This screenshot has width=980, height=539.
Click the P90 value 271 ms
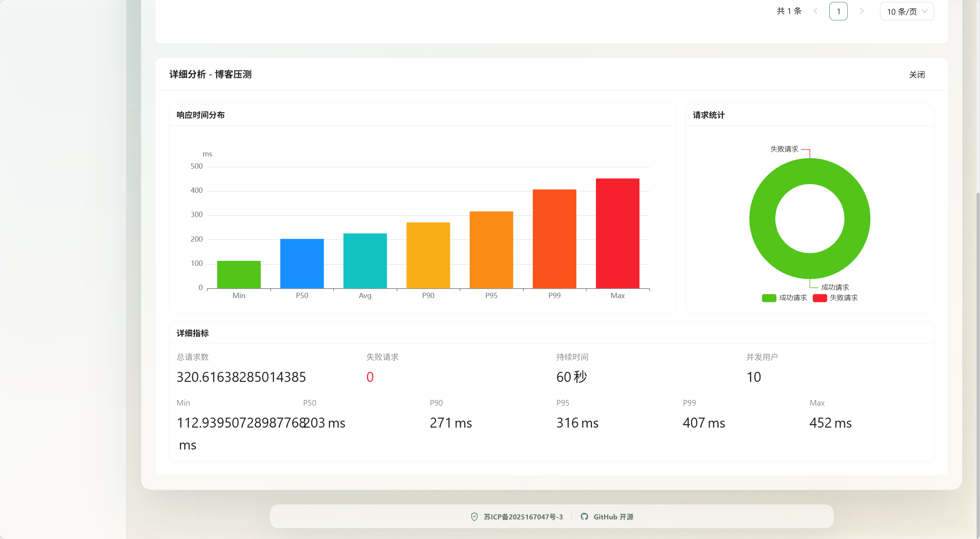pyautogui.click(x=451, y=423)
